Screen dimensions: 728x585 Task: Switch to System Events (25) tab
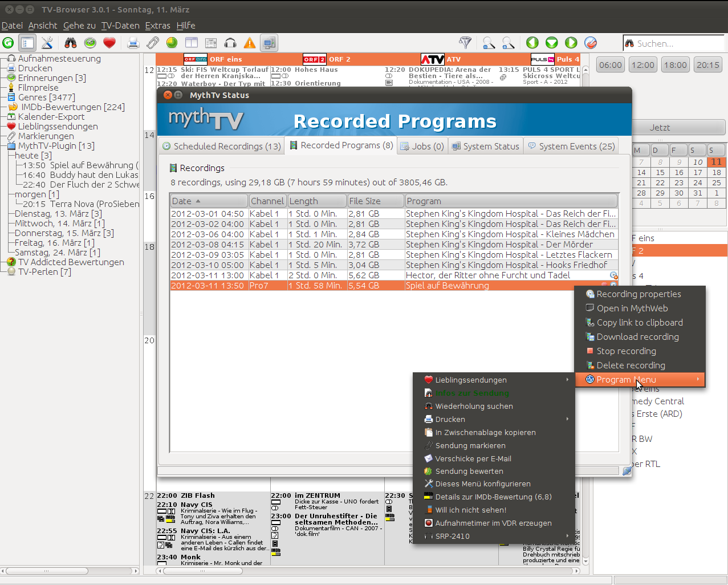[x=572, y=147]
